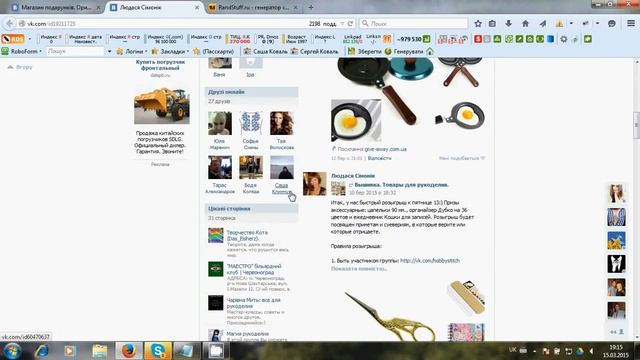Switch to the Магазин подарунків tab

pos(56,7)
